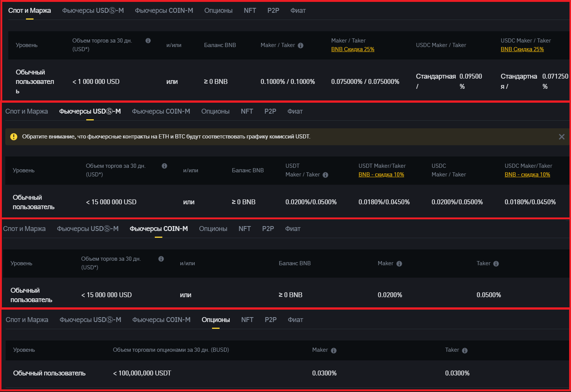Click 'Обычный пользователь' row label in options table
This screenshot has height=392, width=571.
[49, 373]
